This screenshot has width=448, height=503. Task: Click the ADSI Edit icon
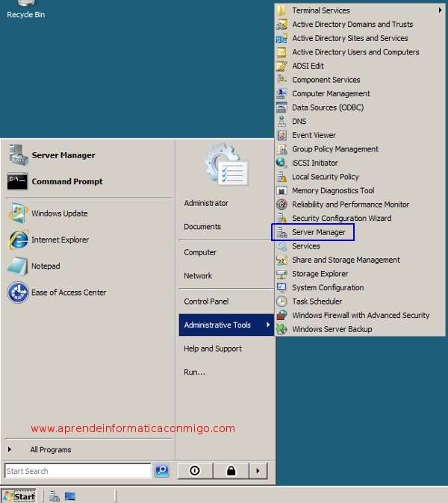click(x=281, y=66)
